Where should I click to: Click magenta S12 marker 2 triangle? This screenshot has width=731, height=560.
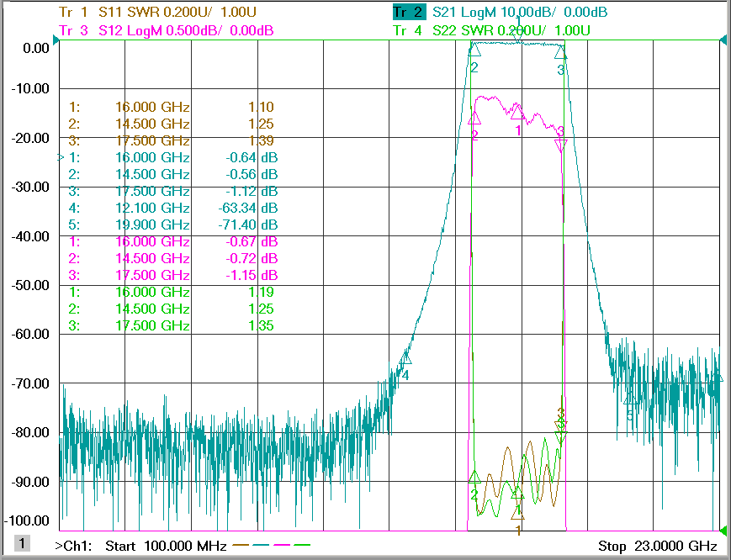(x=474, y=119)
